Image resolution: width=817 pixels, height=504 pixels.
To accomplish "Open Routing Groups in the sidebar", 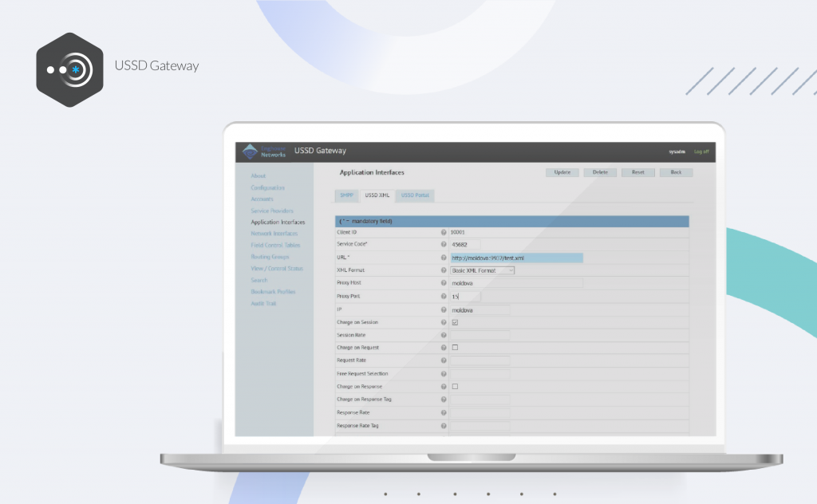I will 270,258.
